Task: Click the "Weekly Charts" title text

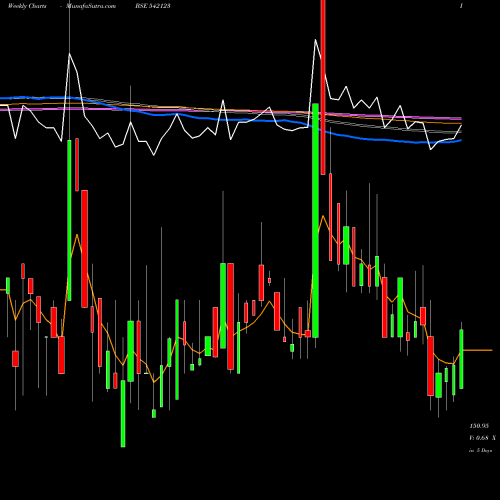Action: pos(27,6)
